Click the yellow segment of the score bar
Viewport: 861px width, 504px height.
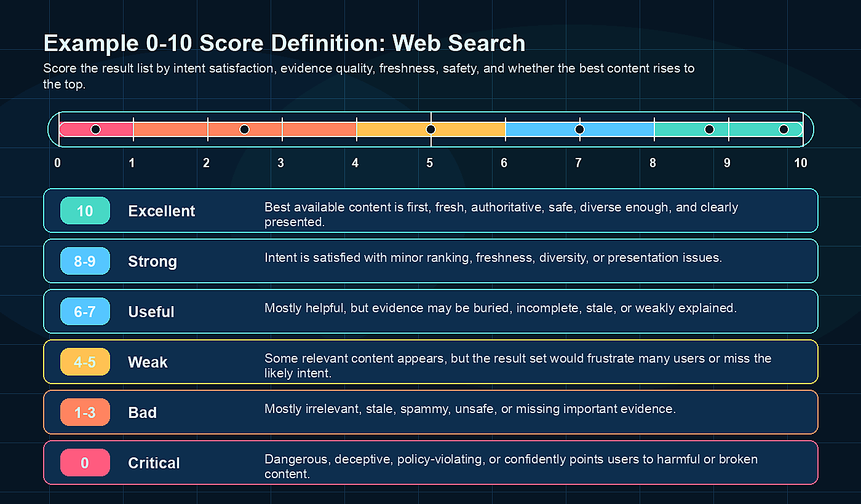[431, 129]
